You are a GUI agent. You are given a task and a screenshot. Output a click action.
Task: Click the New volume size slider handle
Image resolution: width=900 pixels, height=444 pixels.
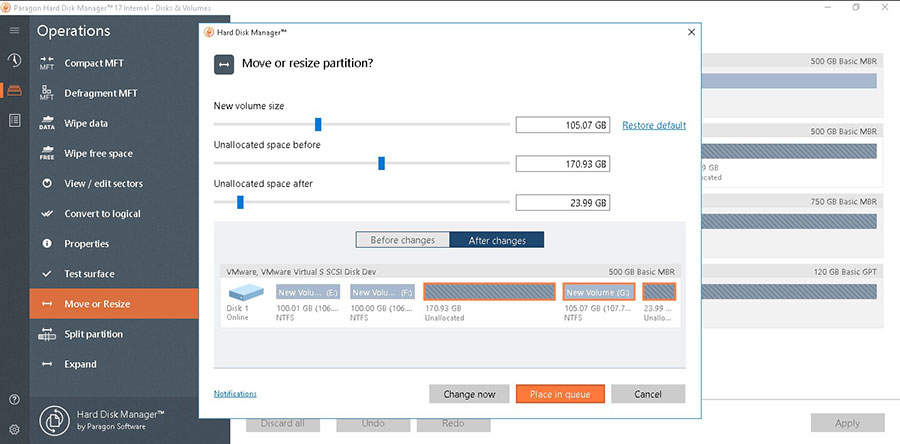(318, 124)
